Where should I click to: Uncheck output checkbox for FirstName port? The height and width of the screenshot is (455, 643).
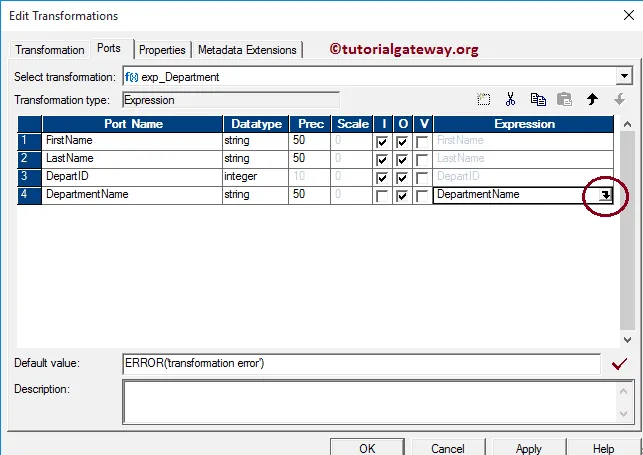click(402, 142)
